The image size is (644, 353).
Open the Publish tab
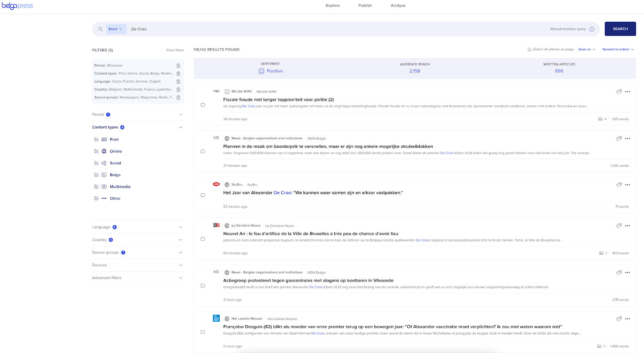(365, 6)
